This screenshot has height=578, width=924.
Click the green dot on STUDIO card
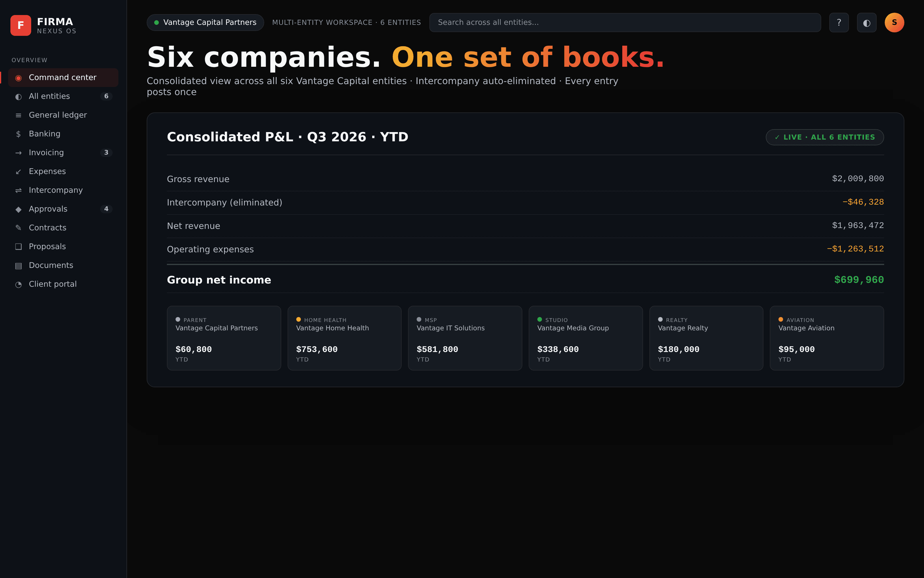coord(539,320)
